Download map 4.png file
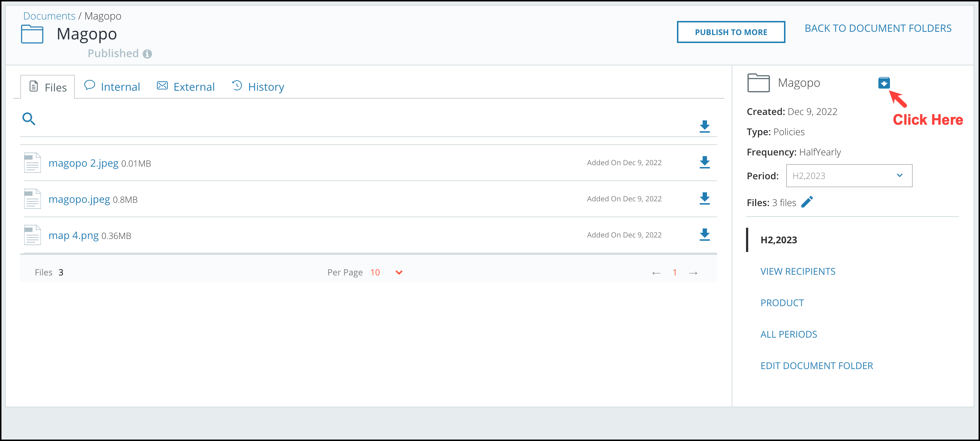This screenshot has height=441, width=980. [x=704, y=235]
